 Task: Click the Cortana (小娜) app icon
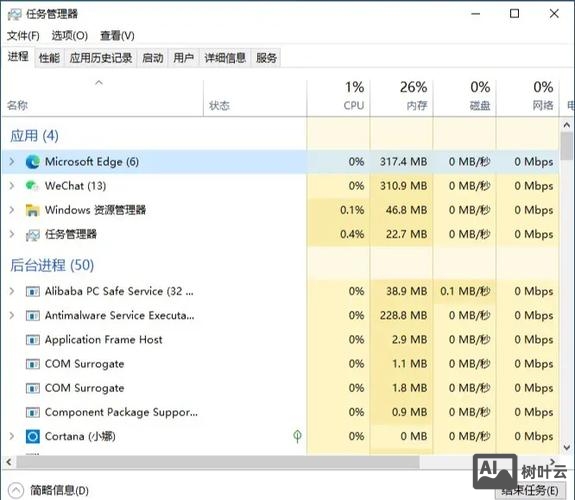[33, 437]
